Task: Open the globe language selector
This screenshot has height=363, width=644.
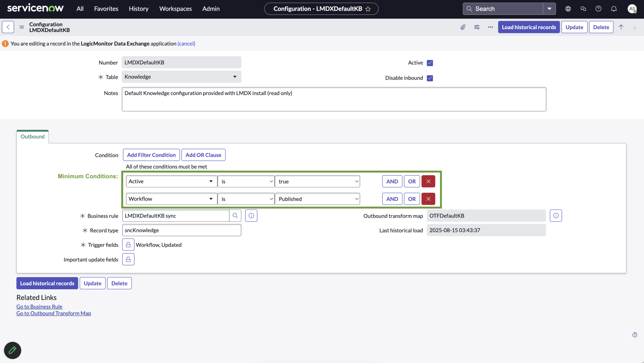Action: [568, 9]
